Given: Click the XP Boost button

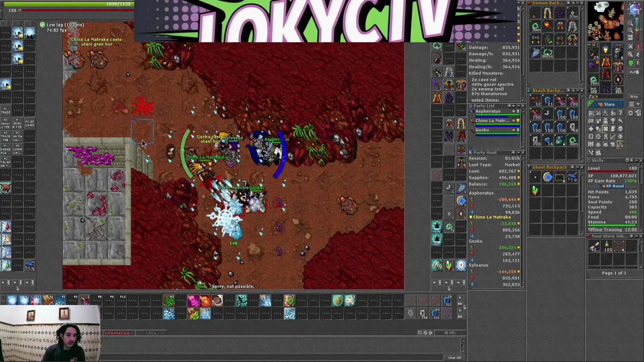Looking at the screenshot, I should click(613, 186).
